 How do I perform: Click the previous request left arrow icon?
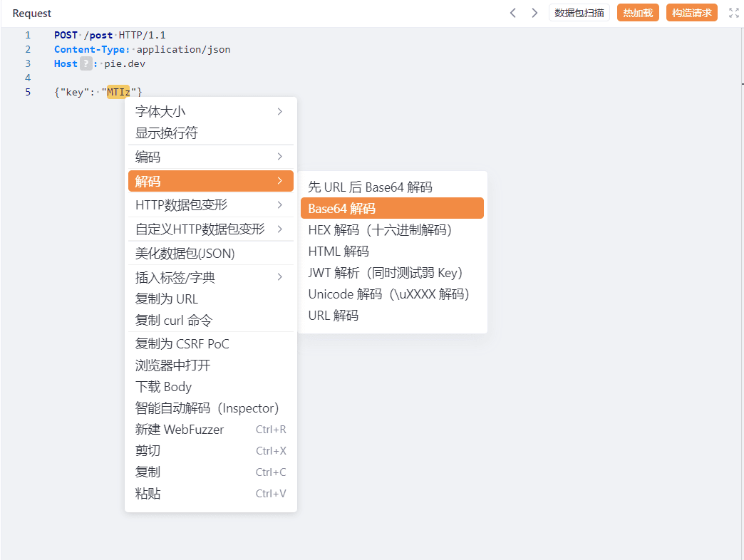click(512, 13)
